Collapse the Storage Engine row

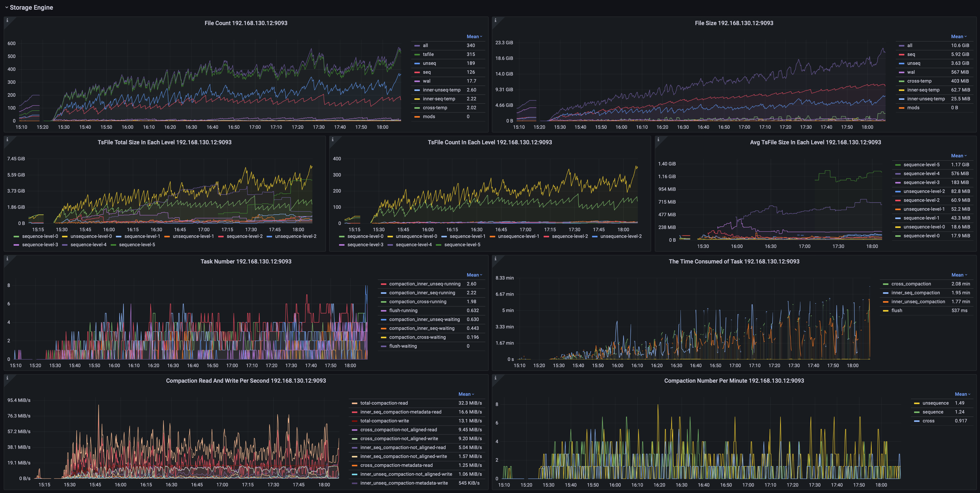point(7,8)
